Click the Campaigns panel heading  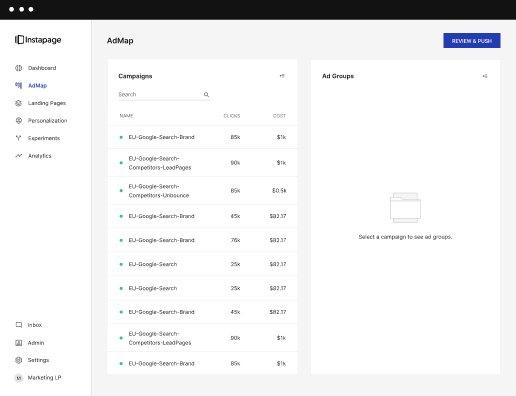tap(135, 76)
